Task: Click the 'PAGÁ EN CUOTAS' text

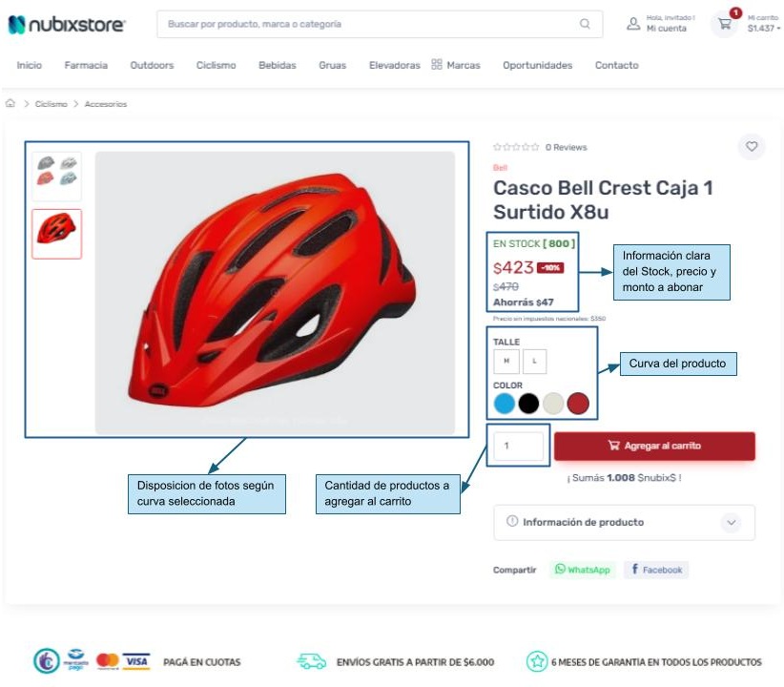Action: pos(202,662)
